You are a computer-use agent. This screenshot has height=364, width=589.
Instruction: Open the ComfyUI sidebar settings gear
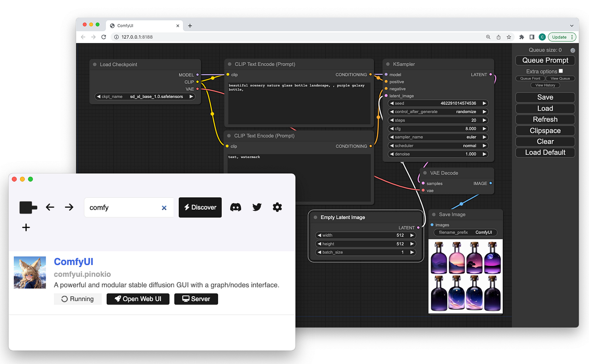pyautogui.click(x=573, y=50)
